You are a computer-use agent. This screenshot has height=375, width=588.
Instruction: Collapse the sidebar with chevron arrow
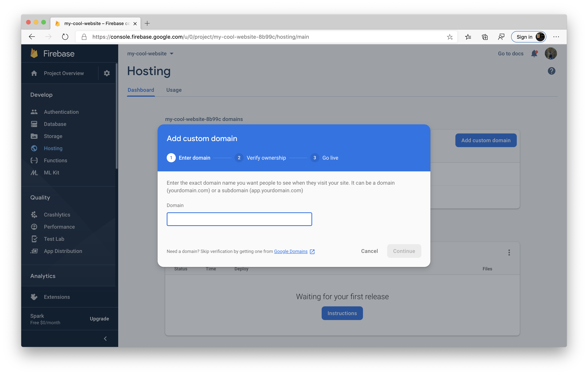105,338
